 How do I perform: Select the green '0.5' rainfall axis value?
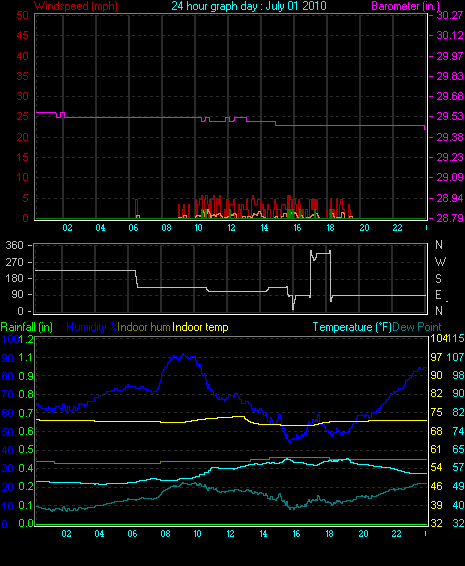(26, 450)
